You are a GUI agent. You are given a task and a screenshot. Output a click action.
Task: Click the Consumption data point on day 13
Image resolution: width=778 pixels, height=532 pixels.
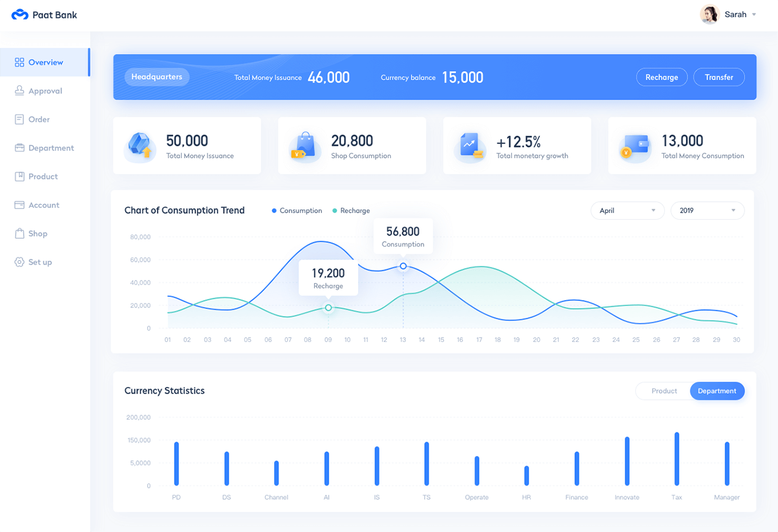pyautogui.click(x=403, y=266)
